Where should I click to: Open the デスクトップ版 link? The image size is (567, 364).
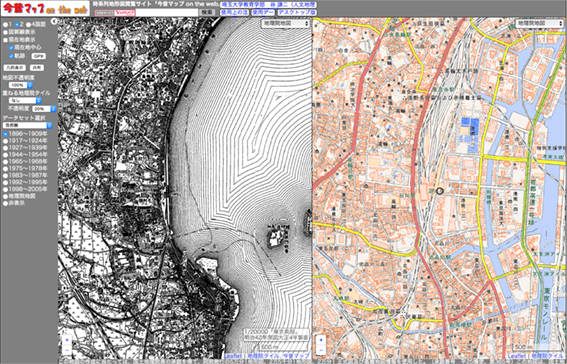tap(297, 12)
